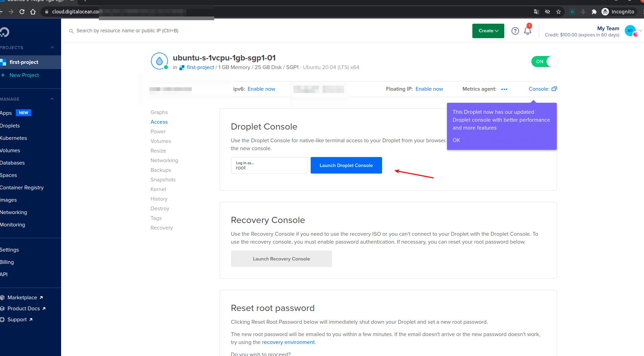The image size is (644, 356).
Task: Click the droplet icon beside the droplet name
Action: pyautogui.click(x=159, y=61)
